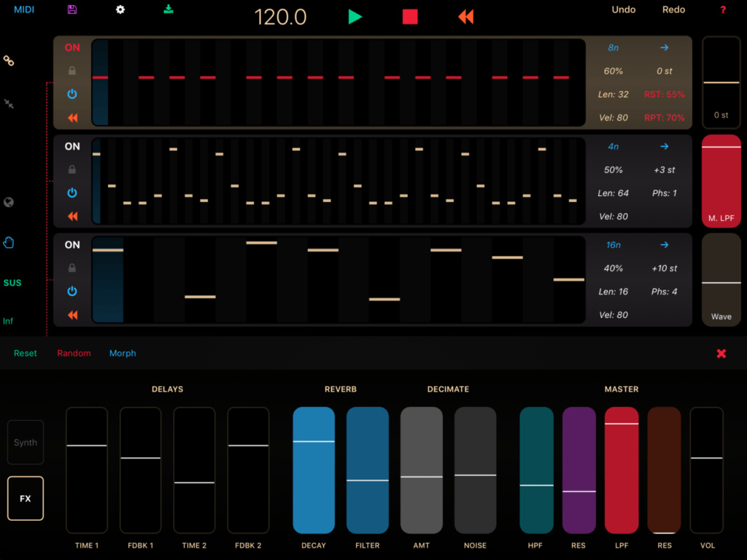Click the direction arrow on the 16n track
Screen dimensions: 747x560
665,244
